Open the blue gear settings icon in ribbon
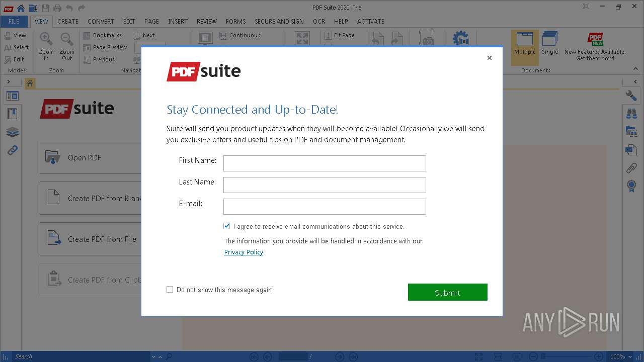644x362 pixels. (x=461, y=39)
